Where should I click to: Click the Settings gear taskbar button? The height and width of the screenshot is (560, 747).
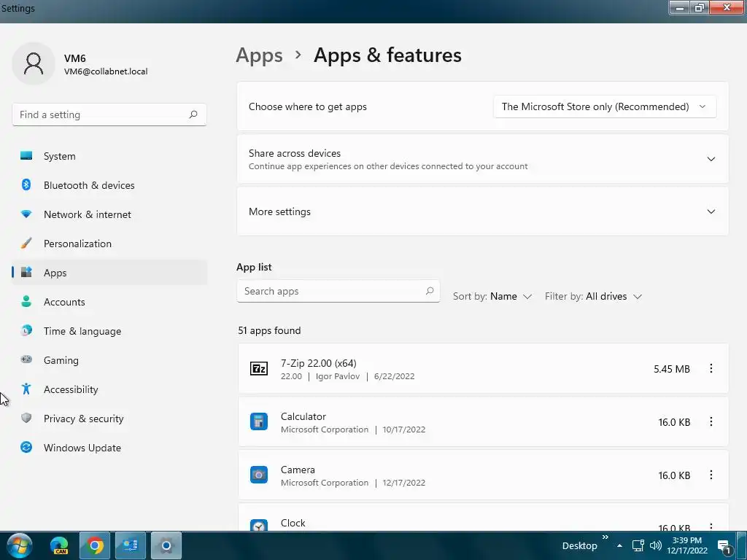click(166, 545)
